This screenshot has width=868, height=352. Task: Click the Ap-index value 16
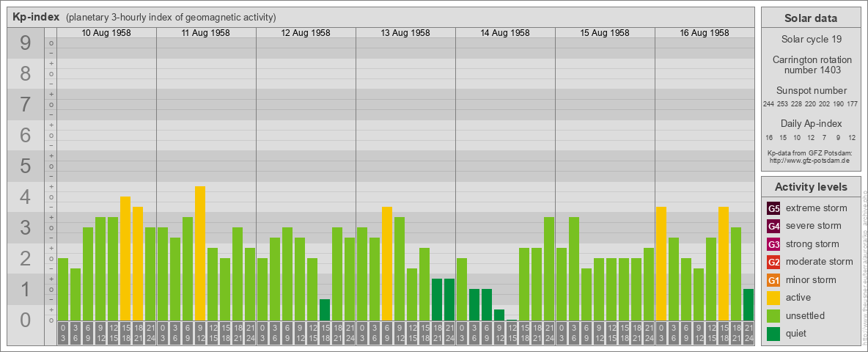pyautogui.click(x=769, y=137)
